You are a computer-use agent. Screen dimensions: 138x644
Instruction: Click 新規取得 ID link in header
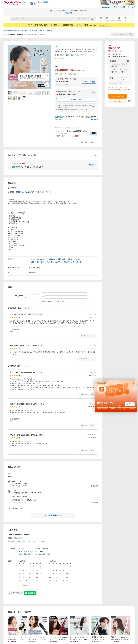pyautogui.click(x=46, y=2)
